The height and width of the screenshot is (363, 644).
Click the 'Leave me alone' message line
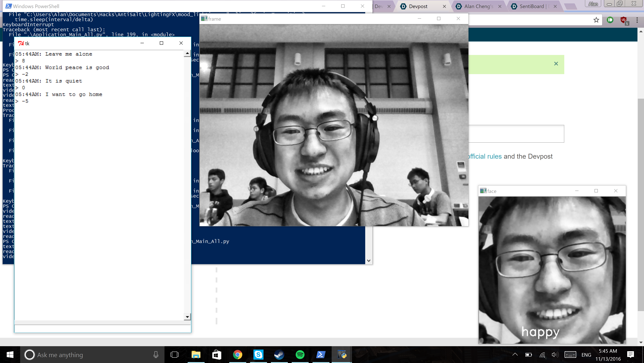(x=54, y=54)
